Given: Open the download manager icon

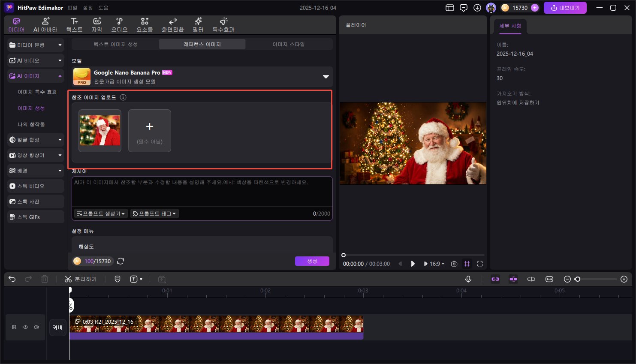Looking at the screenshot, I should tap(477, 8).
